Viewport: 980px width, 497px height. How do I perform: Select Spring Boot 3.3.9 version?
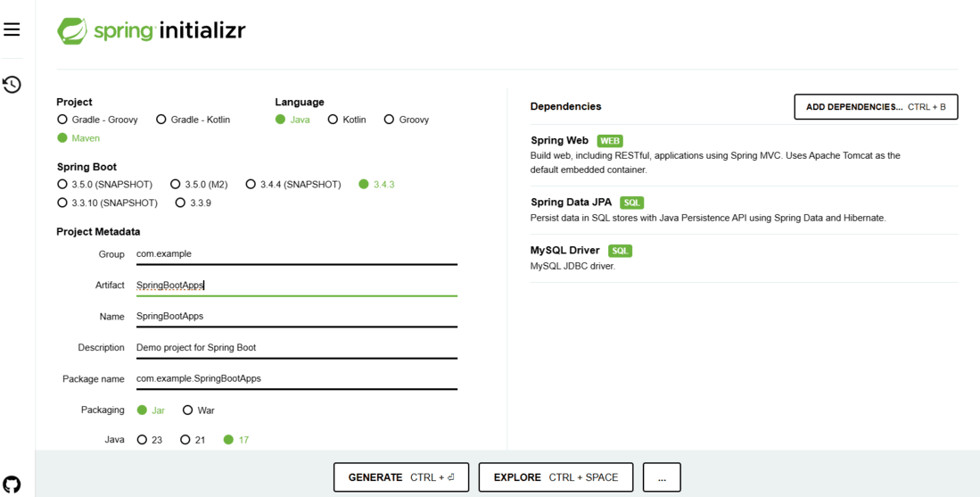click(x=194, y=203)
